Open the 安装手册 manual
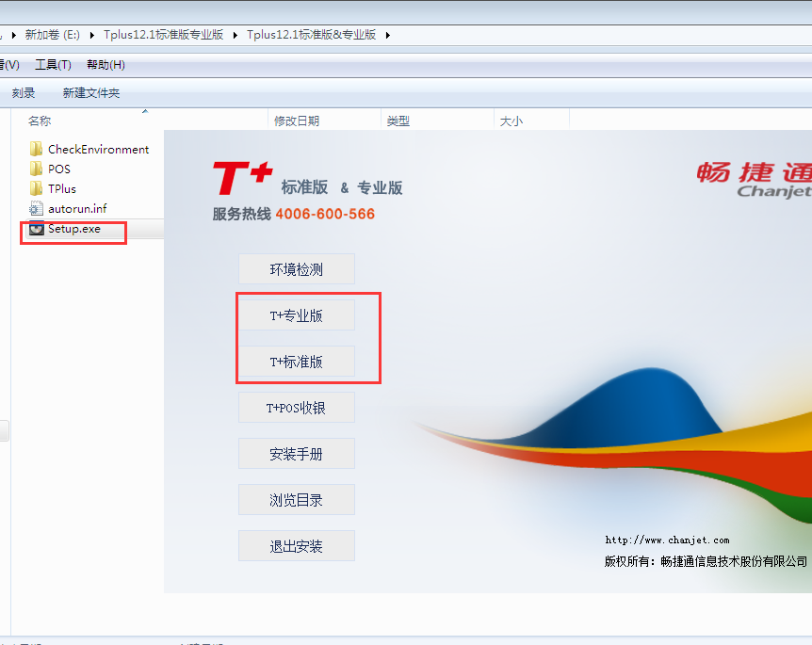Viewport: 812px width, 645px height. (297, 454)
